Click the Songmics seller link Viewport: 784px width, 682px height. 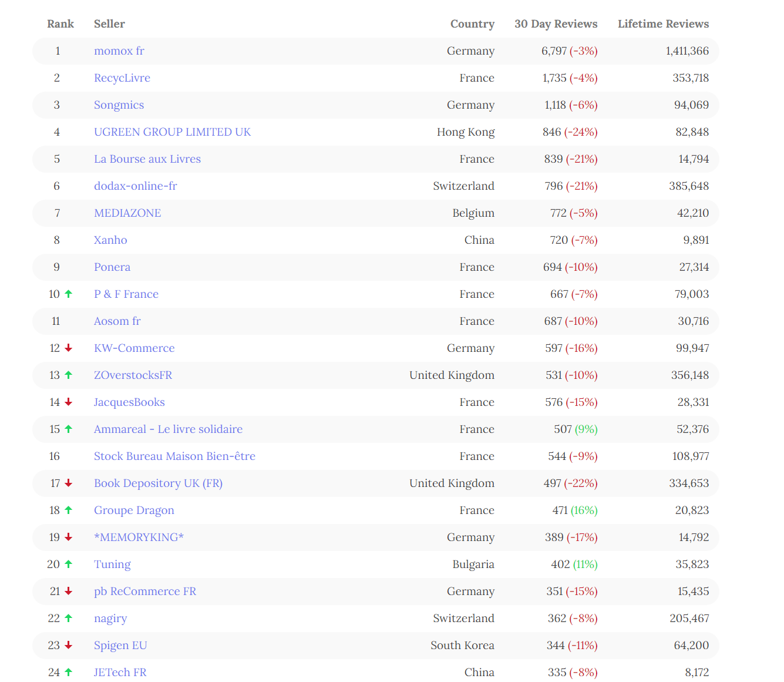pos(119,105)
